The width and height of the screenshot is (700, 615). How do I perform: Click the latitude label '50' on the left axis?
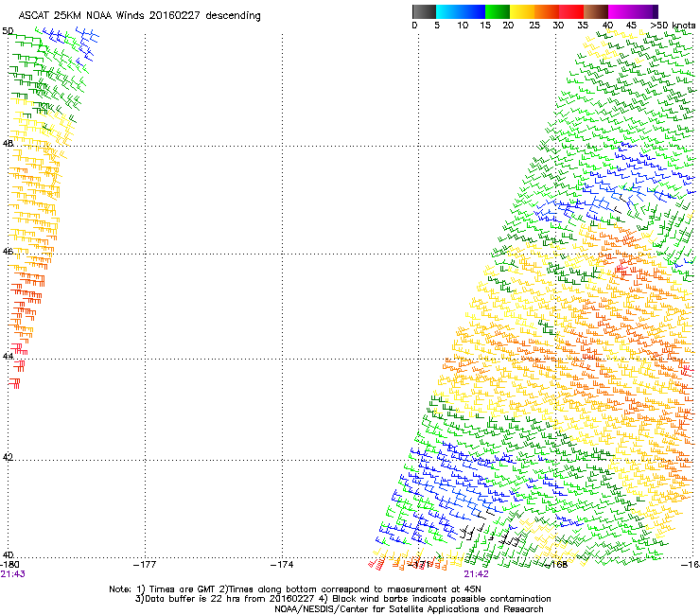(x=8, y=31)
